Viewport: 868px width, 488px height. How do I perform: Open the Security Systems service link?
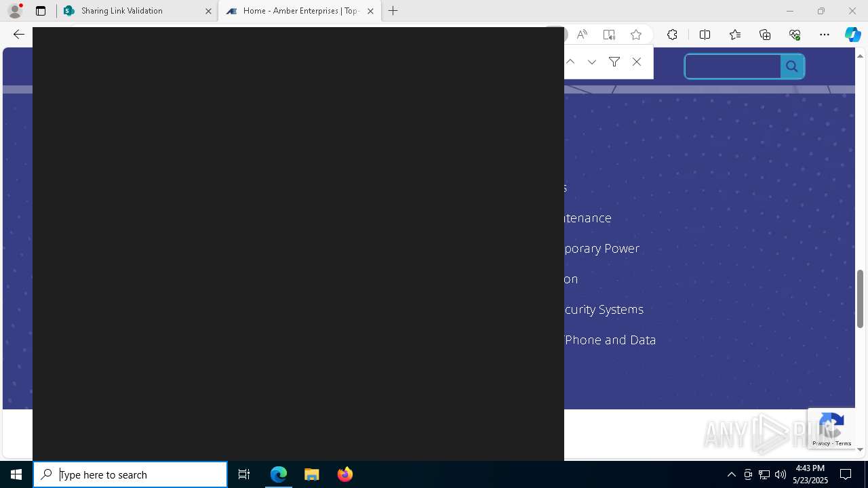click(604, 309)
